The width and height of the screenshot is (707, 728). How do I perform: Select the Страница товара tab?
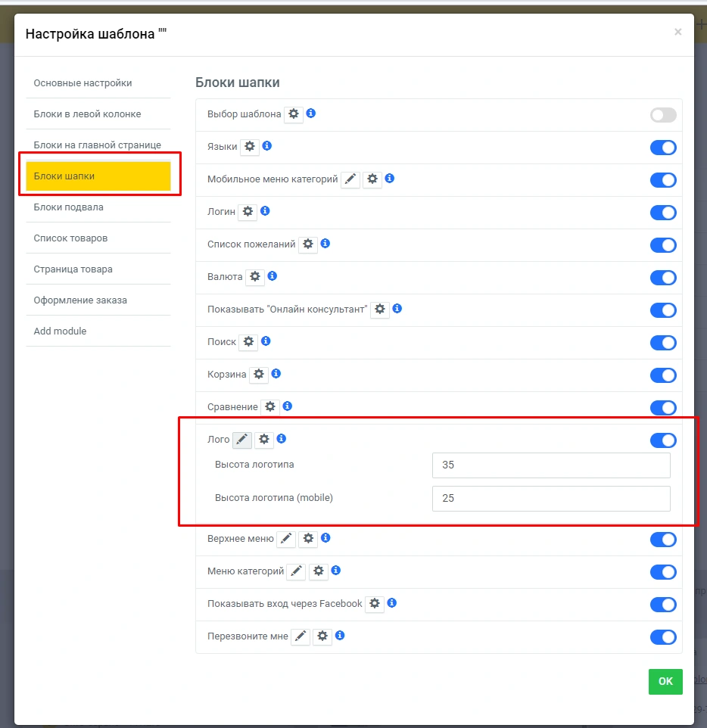73,269
